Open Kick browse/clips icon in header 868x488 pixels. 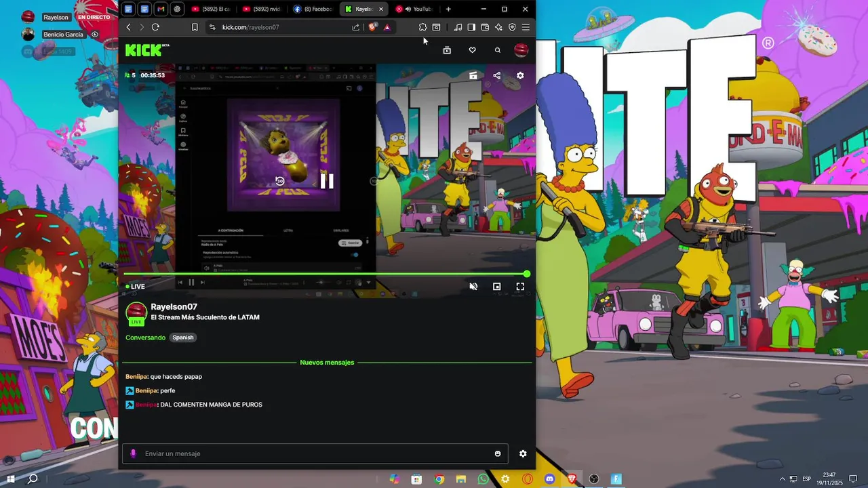tap(447, 50)
